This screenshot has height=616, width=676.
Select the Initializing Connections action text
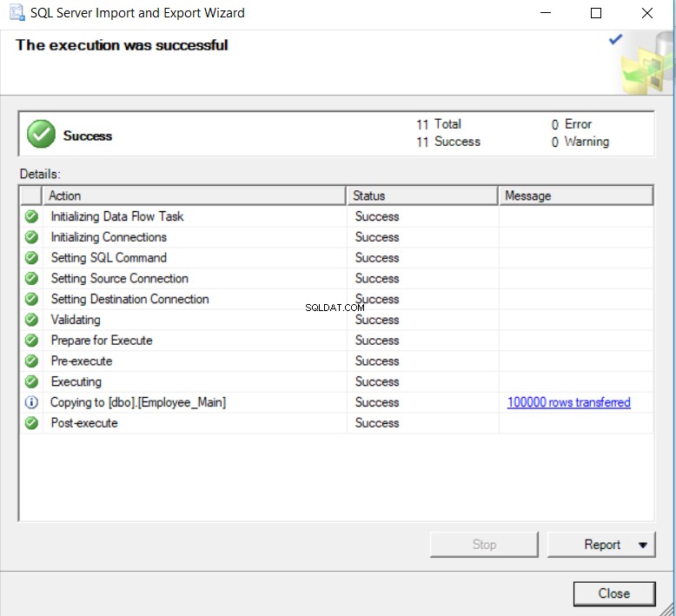(109, 237)
